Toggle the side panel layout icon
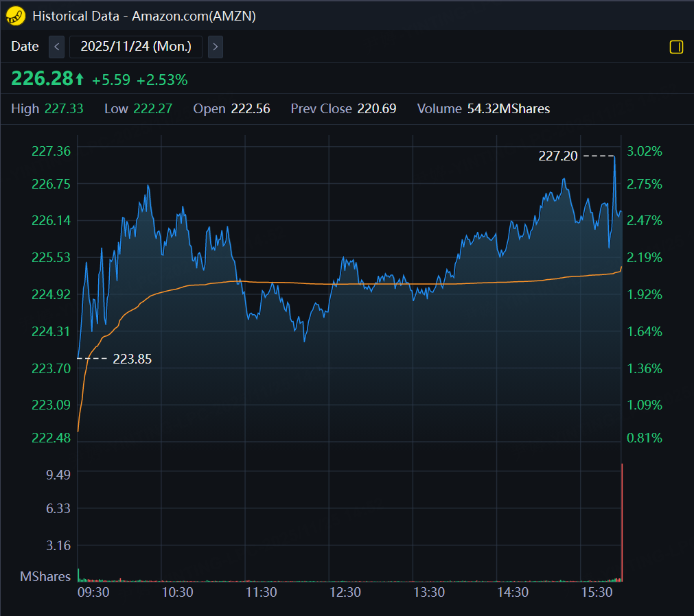Image resolution: width=694 pixels, height=616 pixels. [676, 47]
